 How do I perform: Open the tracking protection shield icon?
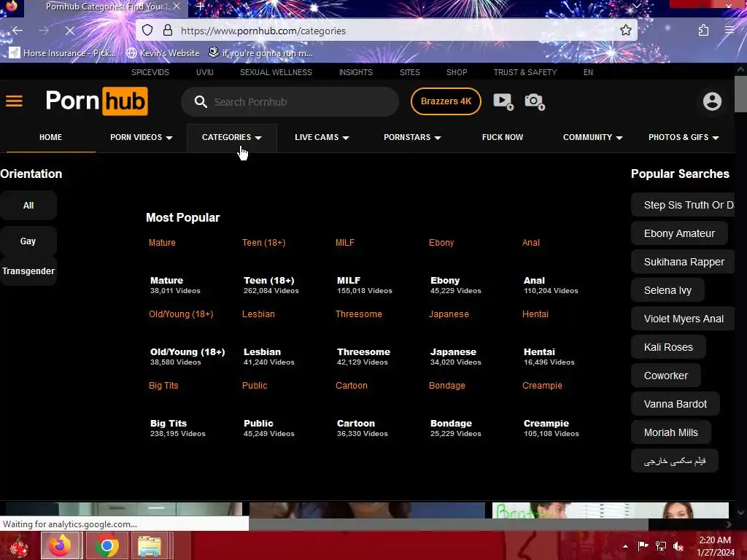[x=147, y=31]
